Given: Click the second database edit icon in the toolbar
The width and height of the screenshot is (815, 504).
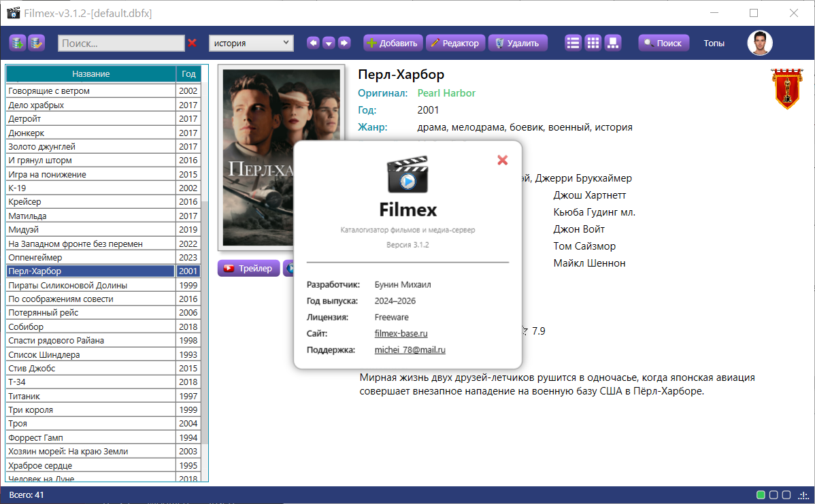Looking at the screenshot, I should point(36,43).
